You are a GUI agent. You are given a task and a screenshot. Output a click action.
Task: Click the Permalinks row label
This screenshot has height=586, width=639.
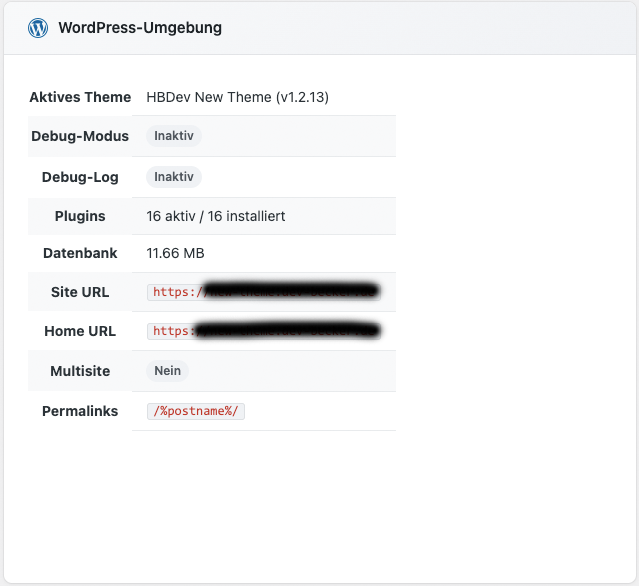(80, 411)
